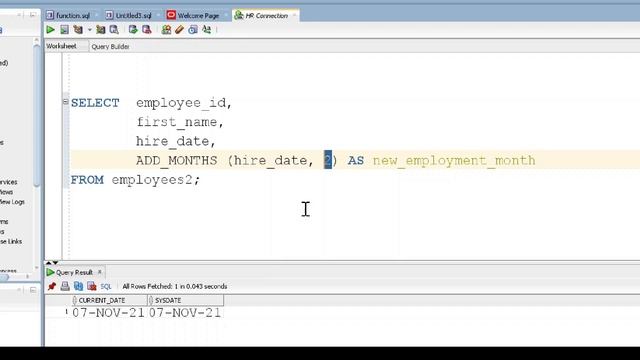Click the print icon in Query Result
640x360 pixels.
pyautogui.click(x=65, y=286)
